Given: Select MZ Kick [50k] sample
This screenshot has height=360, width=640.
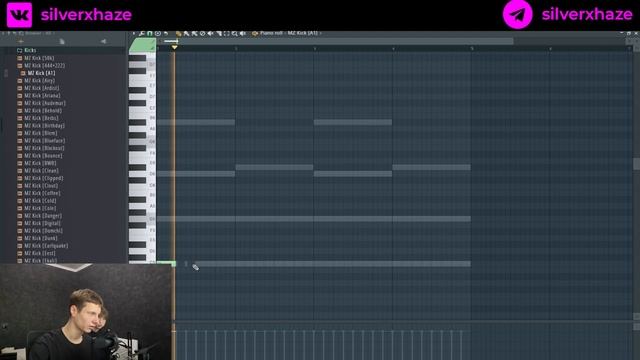Looking at the screenshot, I should pos(36,58).
